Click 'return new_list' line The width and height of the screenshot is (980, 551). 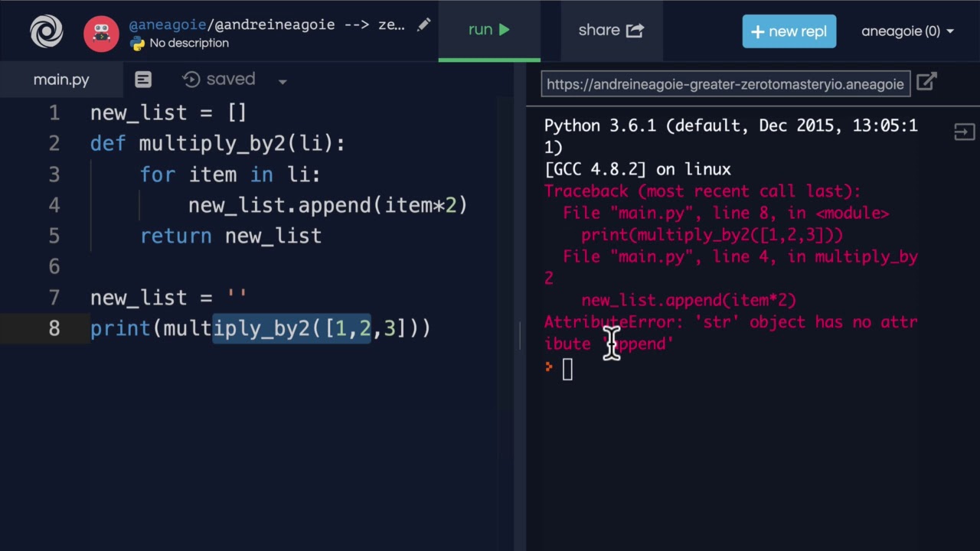coord(230,236)
